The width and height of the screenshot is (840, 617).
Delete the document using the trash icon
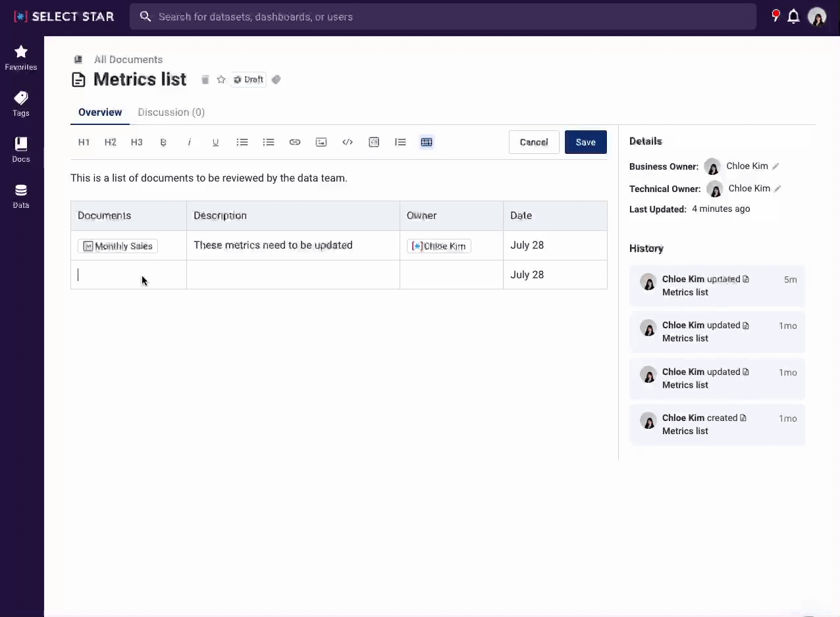click(205, 80)
